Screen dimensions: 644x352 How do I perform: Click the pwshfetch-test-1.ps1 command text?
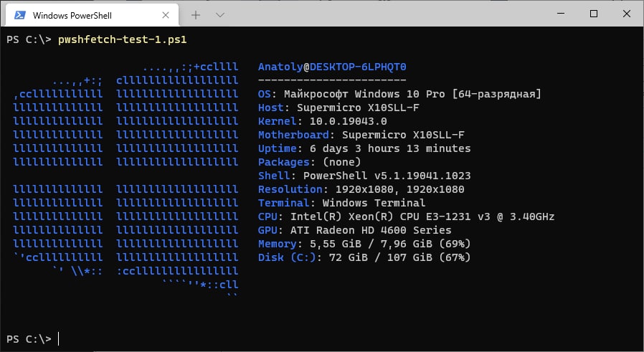click(123, 40)
